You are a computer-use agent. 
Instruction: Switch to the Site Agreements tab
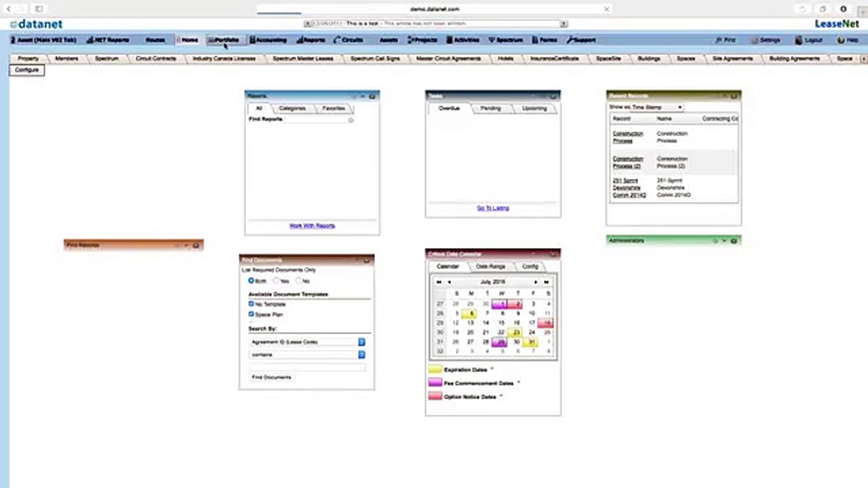(x=732, y=58)
